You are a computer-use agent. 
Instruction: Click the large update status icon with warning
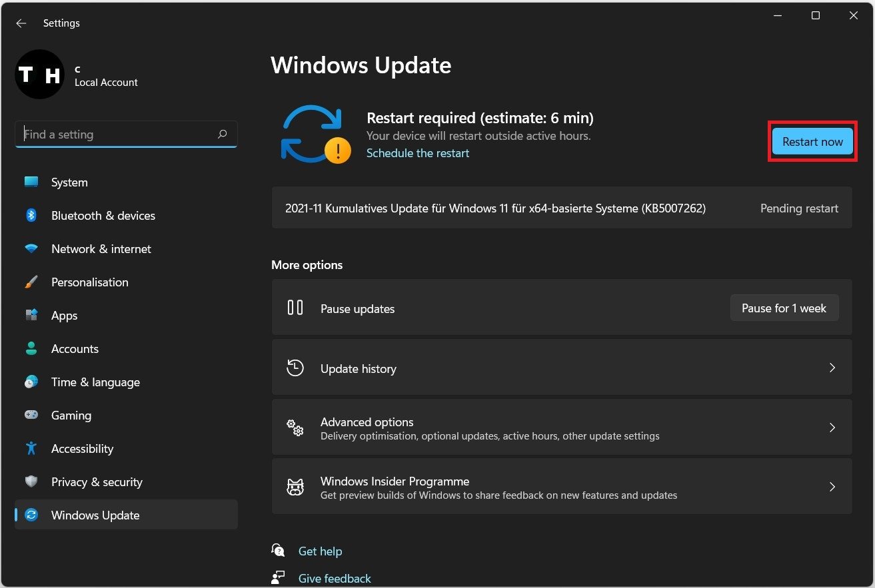pyautogui.click(x=315, y=134)
